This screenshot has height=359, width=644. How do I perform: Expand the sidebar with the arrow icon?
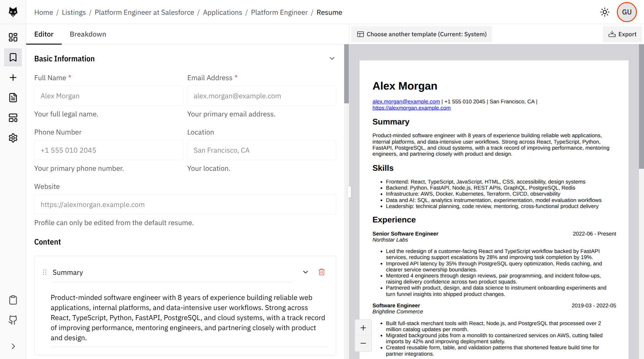[x=13, y=346]
